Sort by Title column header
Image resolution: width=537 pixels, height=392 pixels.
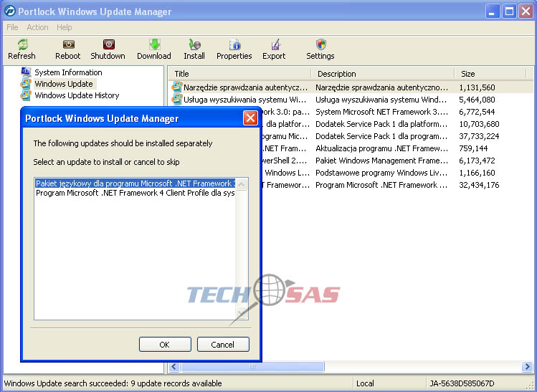(x=239, y=74)
